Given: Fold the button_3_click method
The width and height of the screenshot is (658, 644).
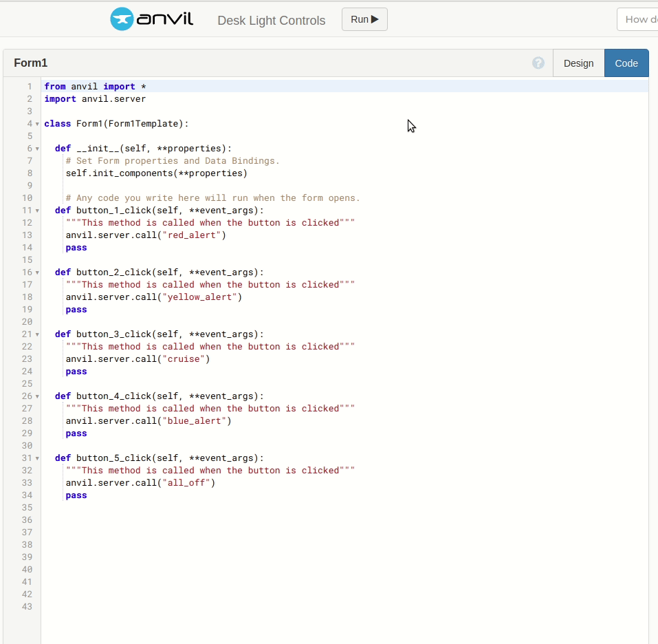Looking at the screenshot, I should (37, 334).
